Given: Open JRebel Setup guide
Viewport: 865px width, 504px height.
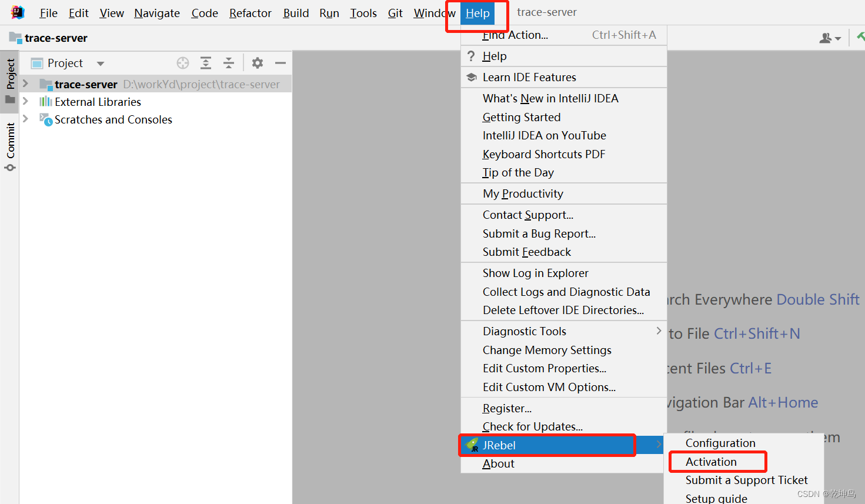Looking at the screenshot, I should 744,498.
